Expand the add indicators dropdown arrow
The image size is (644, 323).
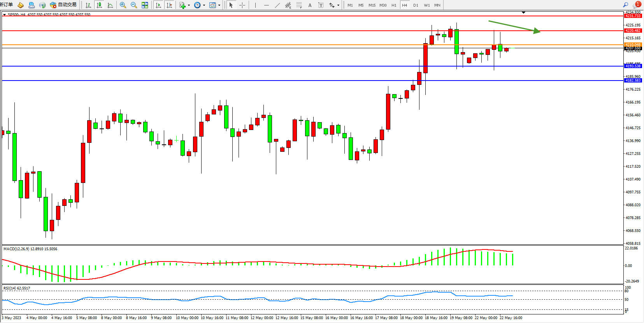189,5
